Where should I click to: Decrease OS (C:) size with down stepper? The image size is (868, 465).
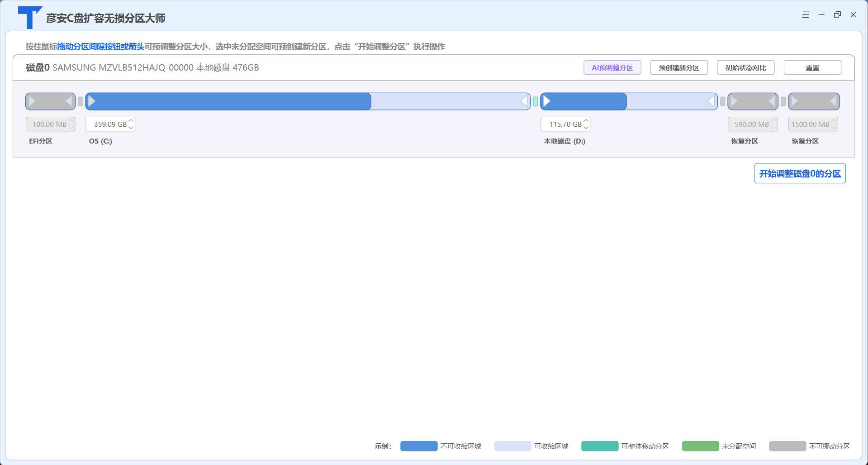pos(131,127)
